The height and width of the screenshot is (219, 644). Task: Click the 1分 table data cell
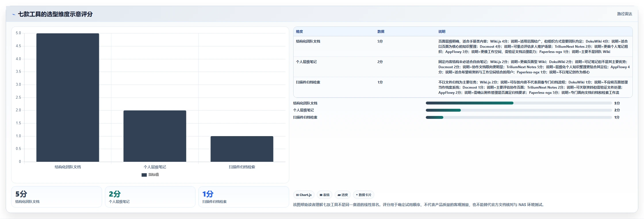(380, 82)
